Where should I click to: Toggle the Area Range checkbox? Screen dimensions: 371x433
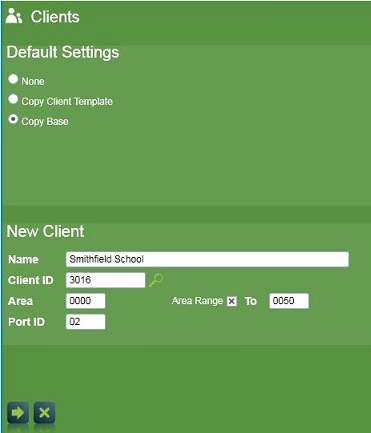[232, 301]
